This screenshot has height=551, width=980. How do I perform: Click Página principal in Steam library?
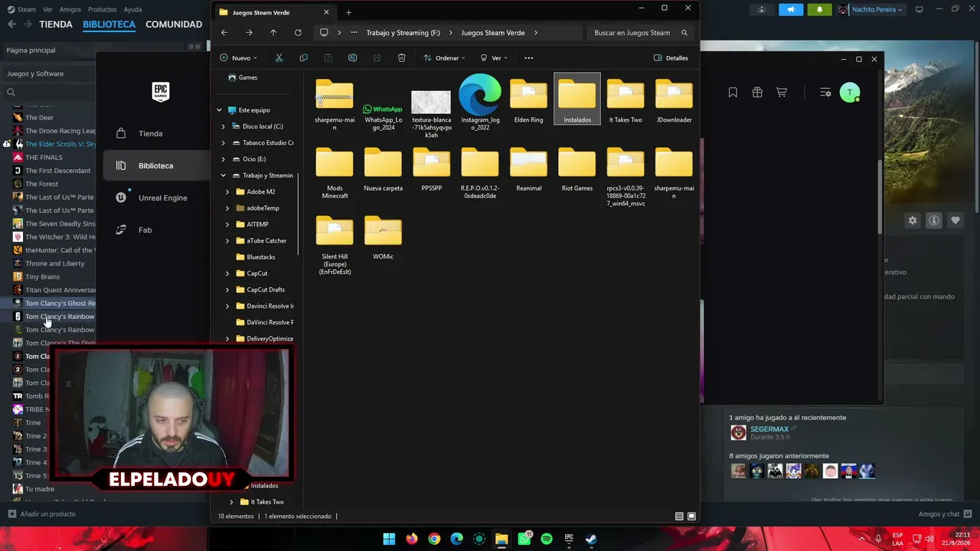tap(31, 51)
